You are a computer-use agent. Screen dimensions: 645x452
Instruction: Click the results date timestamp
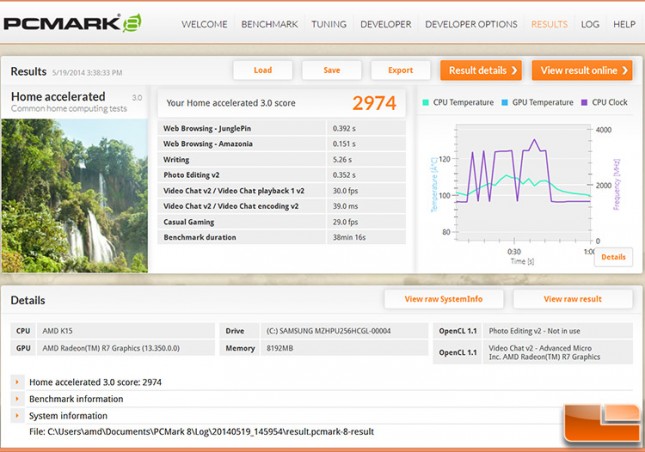click(x=87, y=73)
